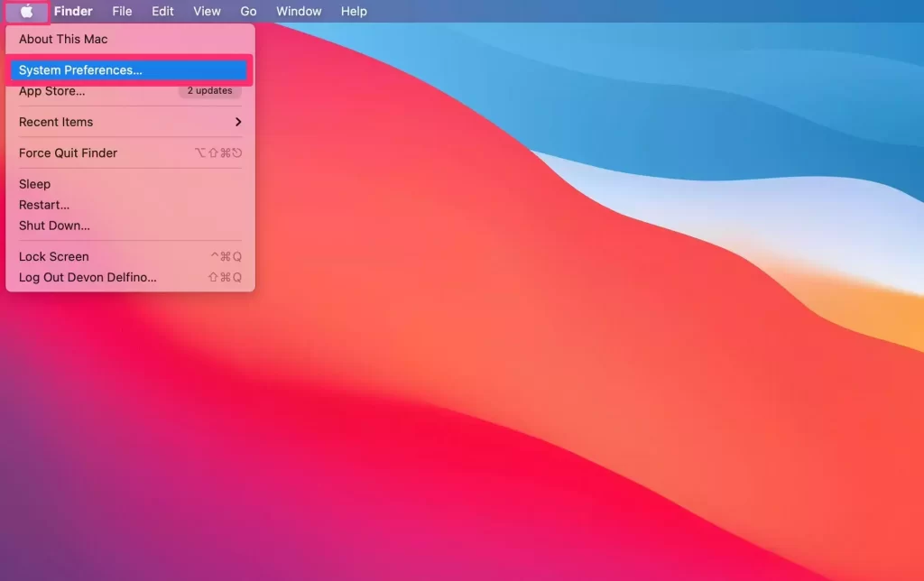
Task: Open the Edit menu
Action: click(162, 12)
